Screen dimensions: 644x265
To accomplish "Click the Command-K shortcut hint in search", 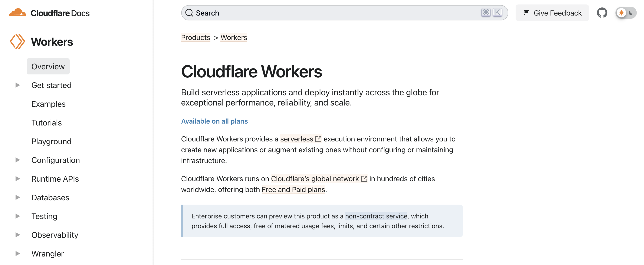I will coord(492,12).
